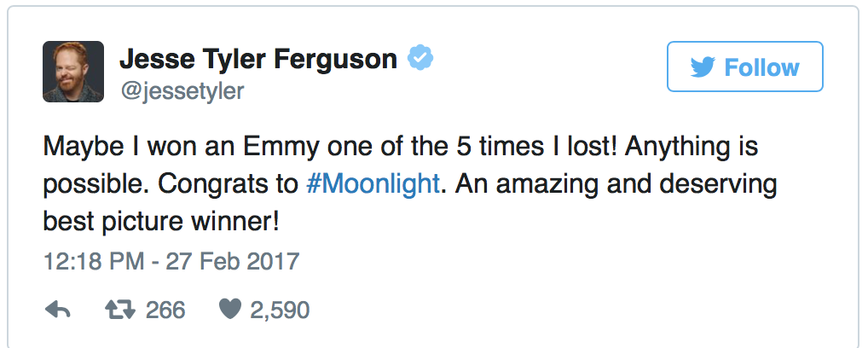Click the blue verified badge
The height and width of the screenshot is (348, 868).
click(x=420, y=59)
